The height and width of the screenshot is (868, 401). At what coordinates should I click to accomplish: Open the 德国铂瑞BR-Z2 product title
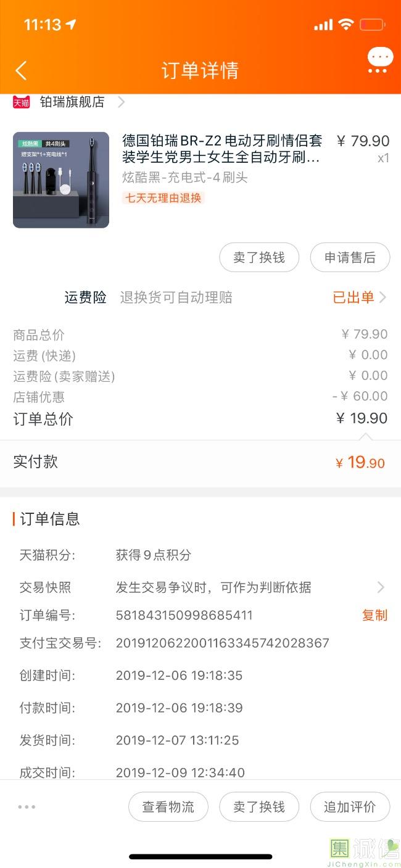coord(222,149)
